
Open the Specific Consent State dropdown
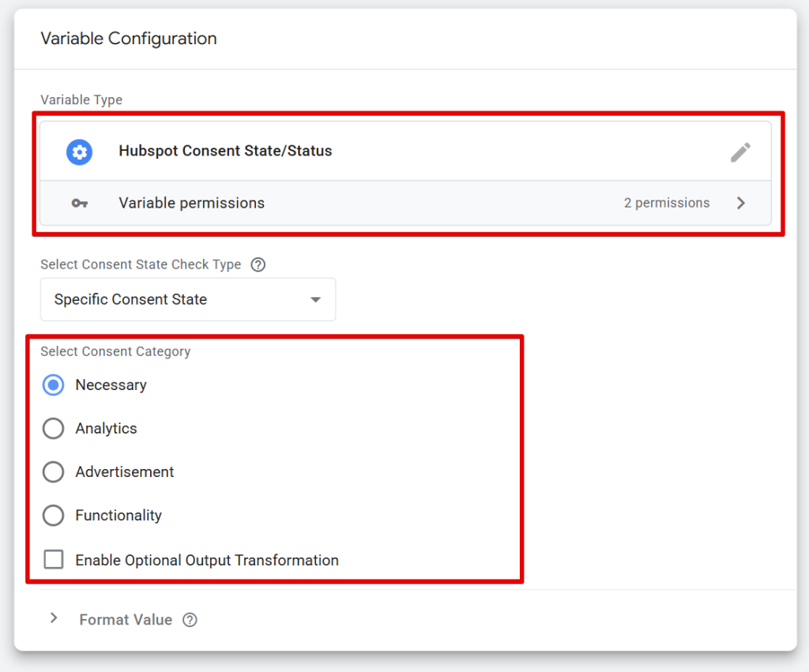click(x=188, y=299)
